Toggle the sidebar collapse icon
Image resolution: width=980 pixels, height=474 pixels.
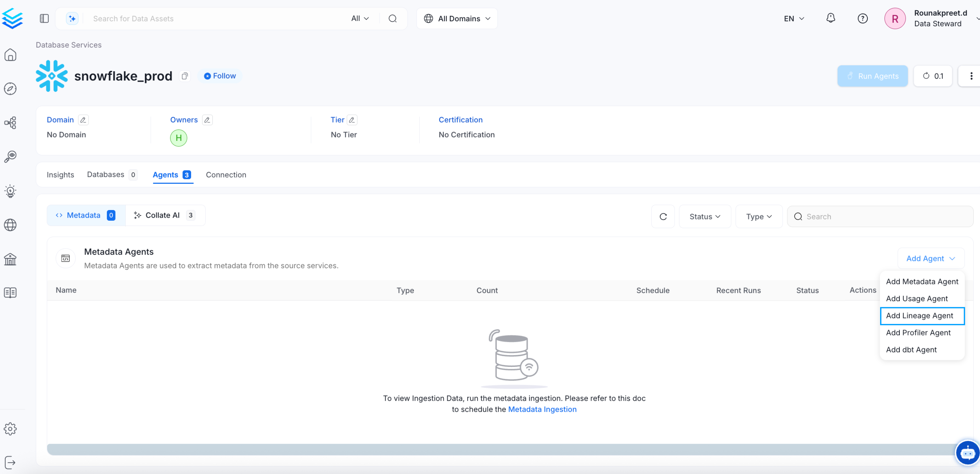(44, 18)
